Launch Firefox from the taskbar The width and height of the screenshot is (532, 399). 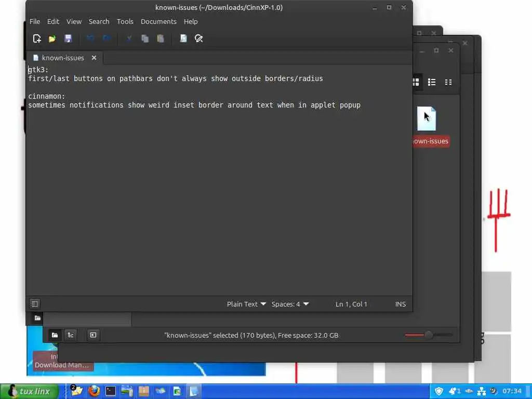[94, 391]
